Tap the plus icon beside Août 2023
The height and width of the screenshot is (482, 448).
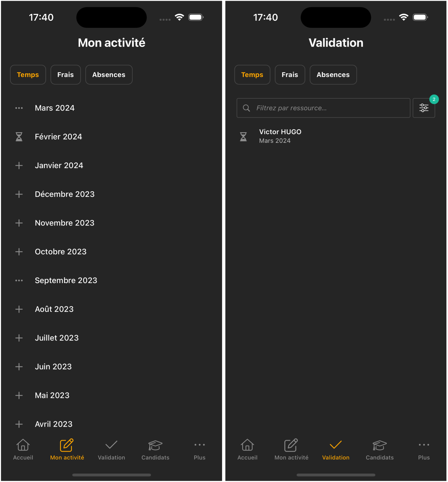point(19,309)
